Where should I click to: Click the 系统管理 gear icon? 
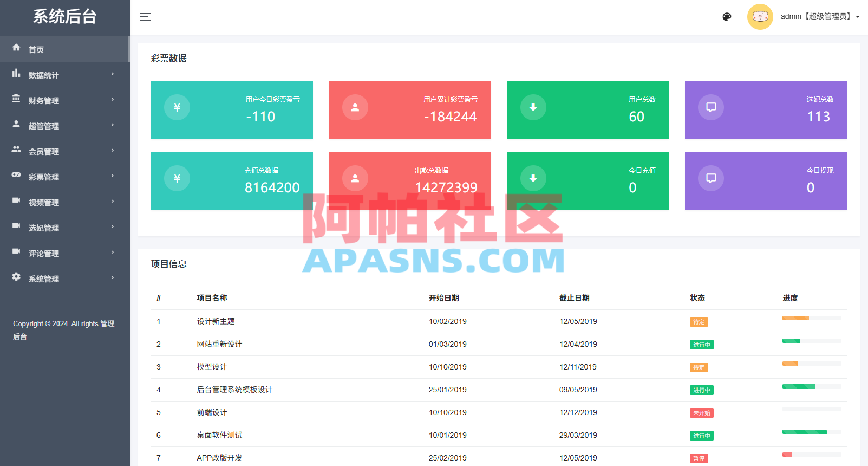(x=16, y=277)
